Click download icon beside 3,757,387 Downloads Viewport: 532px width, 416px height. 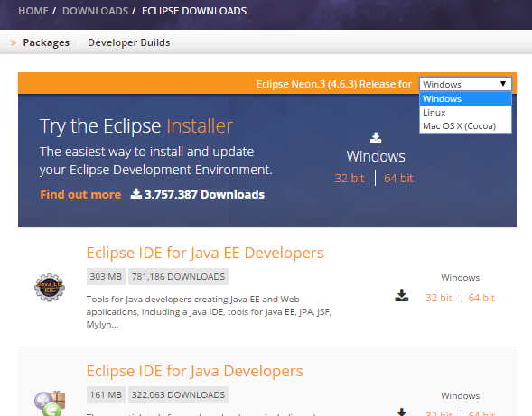pyautogui.click(x=136, y=194)
